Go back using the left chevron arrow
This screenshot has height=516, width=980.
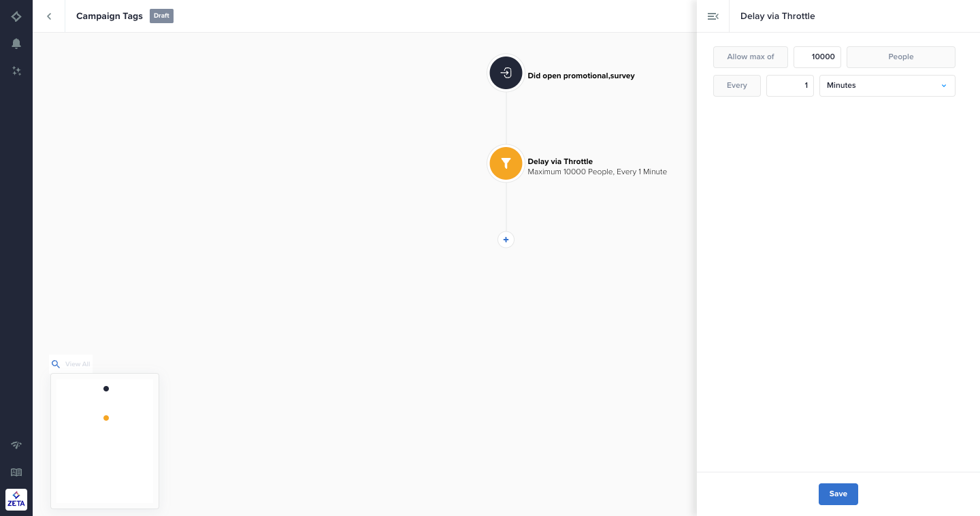pos(49,16)
